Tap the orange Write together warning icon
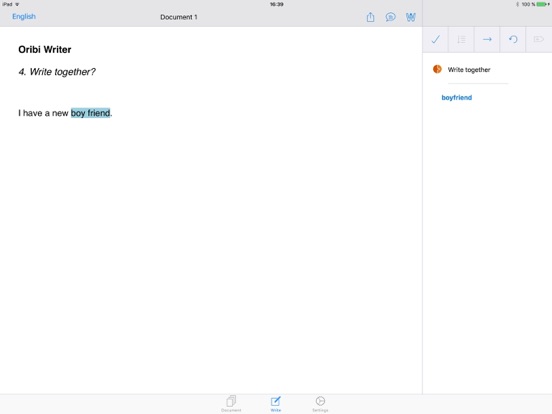Screen dimensions: 552x414 [x=437, y=69]
